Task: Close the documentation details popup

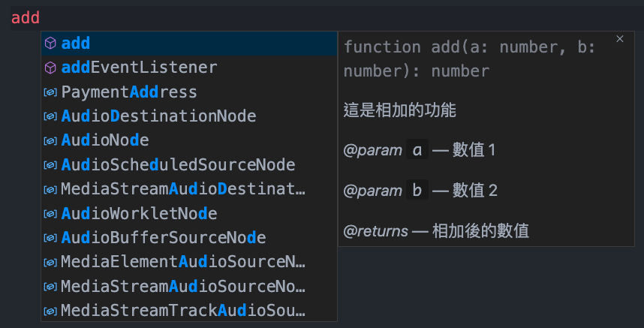Action: 620,38
